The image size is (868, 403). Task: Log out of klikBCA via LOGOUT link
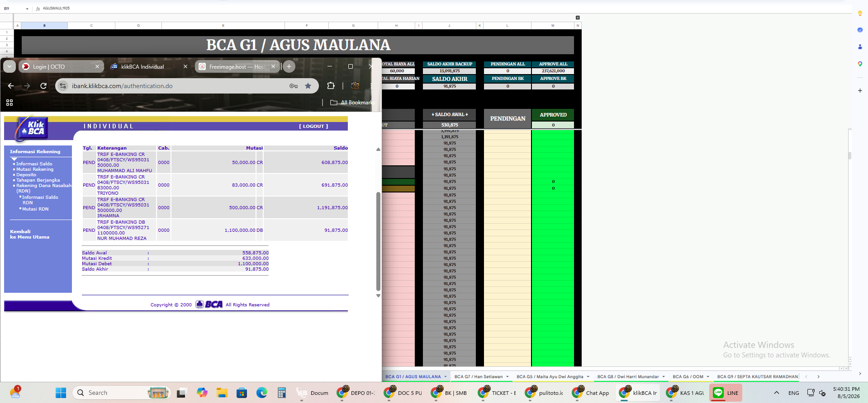point(313,127)
